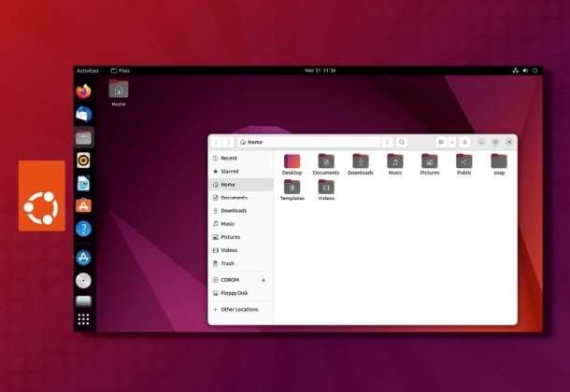Open the Help icon in dock
Screen dimensions: 570x392
pos(84,228)
